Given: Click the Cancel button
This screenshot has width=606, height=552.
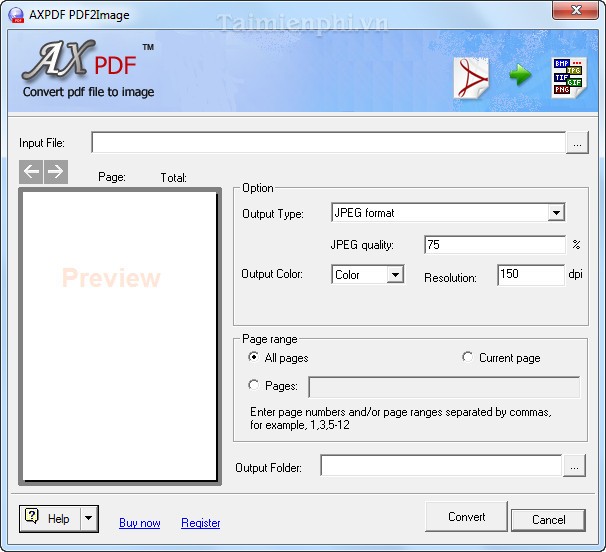Looking at the screenshot, I should 548,520.
